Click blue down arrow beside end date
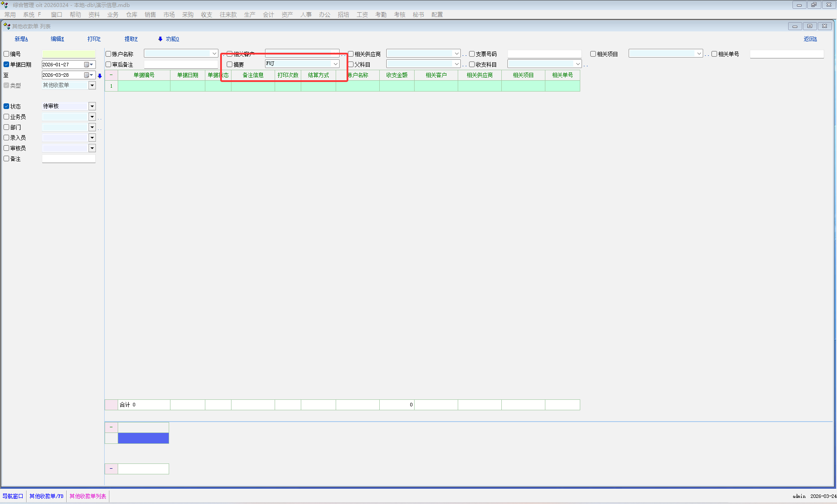The image size is (837, 504). (x=100, y=76)
